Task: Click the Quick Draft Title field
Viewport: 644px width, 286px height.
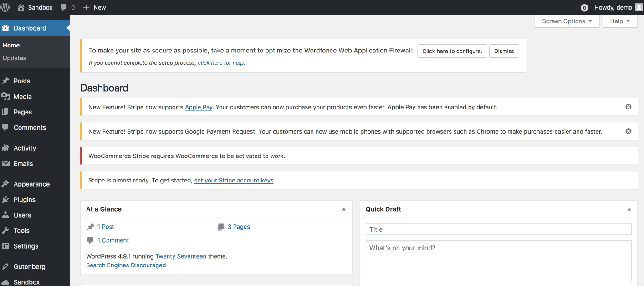Action: [x=499, y=229]
